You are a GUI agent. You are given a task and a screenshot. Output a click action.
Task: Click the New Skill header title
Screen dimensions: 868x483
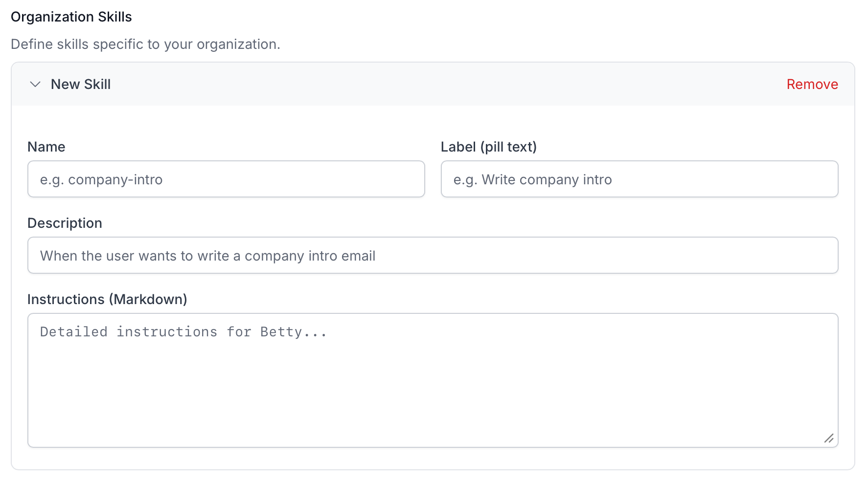point(81,84)
